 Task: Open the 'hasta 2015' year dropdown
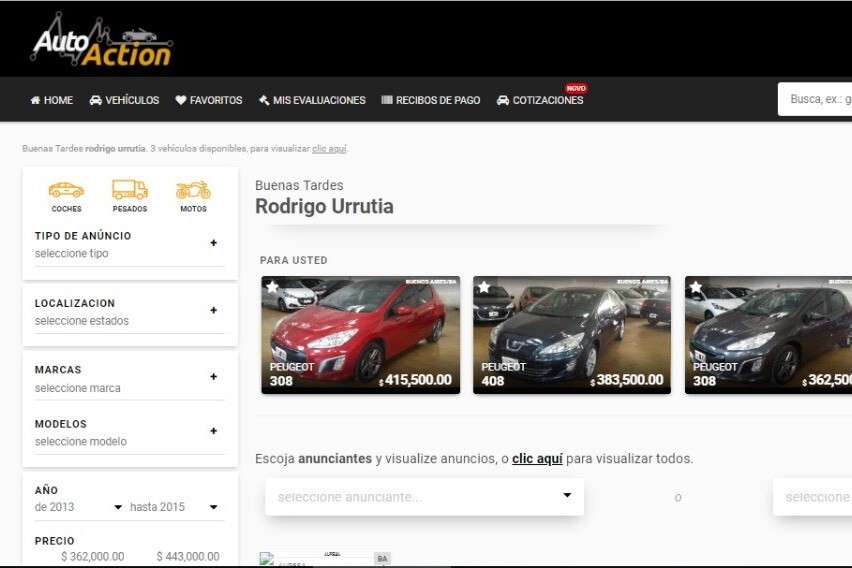tap(174, 507)
